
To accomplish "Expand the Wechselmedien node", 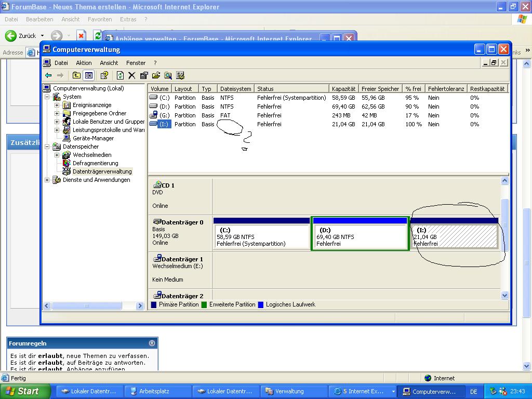I will coord(57,155).
